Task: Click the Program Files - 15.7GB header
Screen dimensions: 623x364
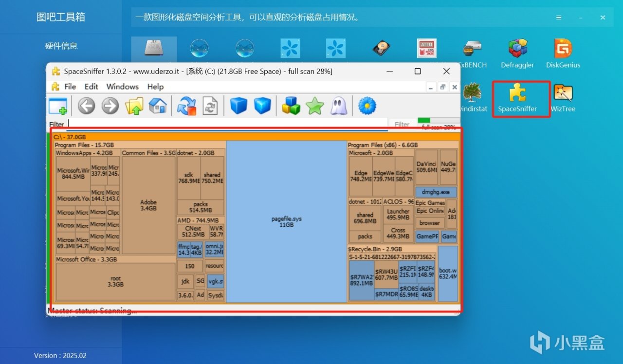Action: coord(140,145)
